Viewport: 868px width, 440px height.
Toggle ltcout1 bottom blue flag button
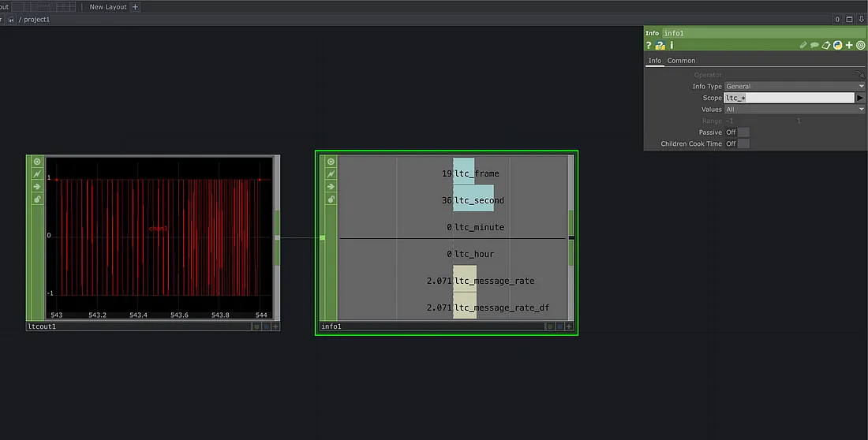[x=266, y=326]
